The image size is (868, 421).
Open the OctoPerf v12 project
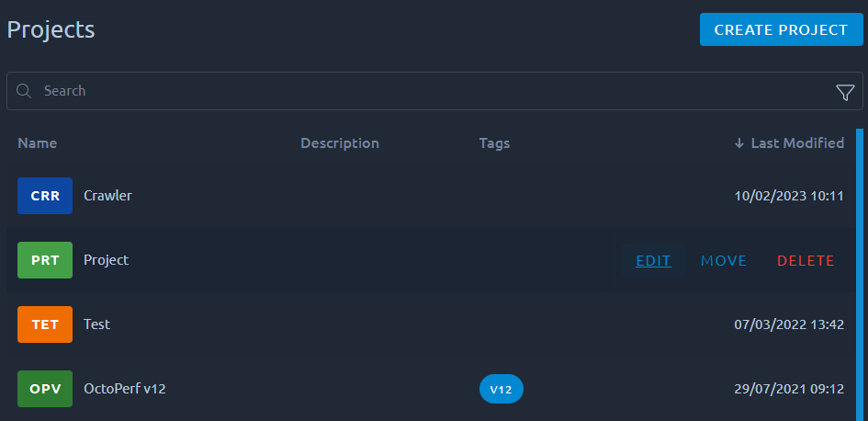click(x=125, y=389)
